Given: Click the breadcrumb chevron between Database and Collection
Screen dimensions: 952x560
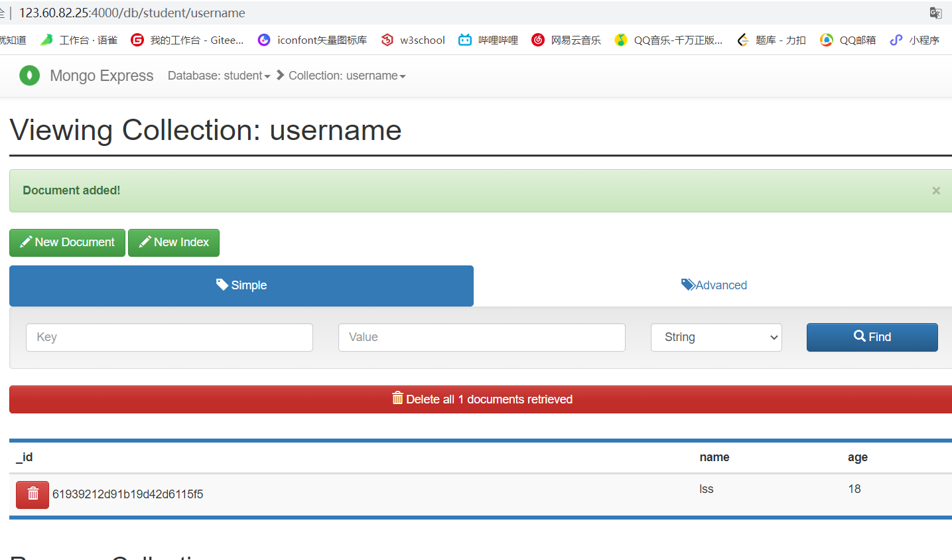Looking at the screenshot, I should click(281, 75).
